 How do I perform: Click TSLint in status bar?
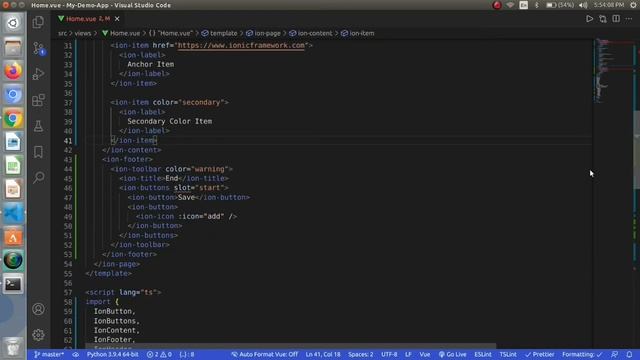508,354
